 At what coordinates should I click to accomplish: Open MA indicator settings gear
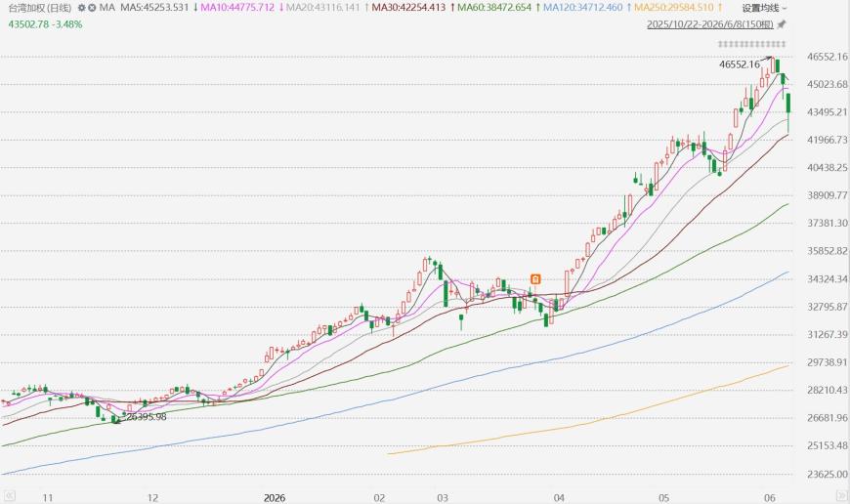point(82,8)
